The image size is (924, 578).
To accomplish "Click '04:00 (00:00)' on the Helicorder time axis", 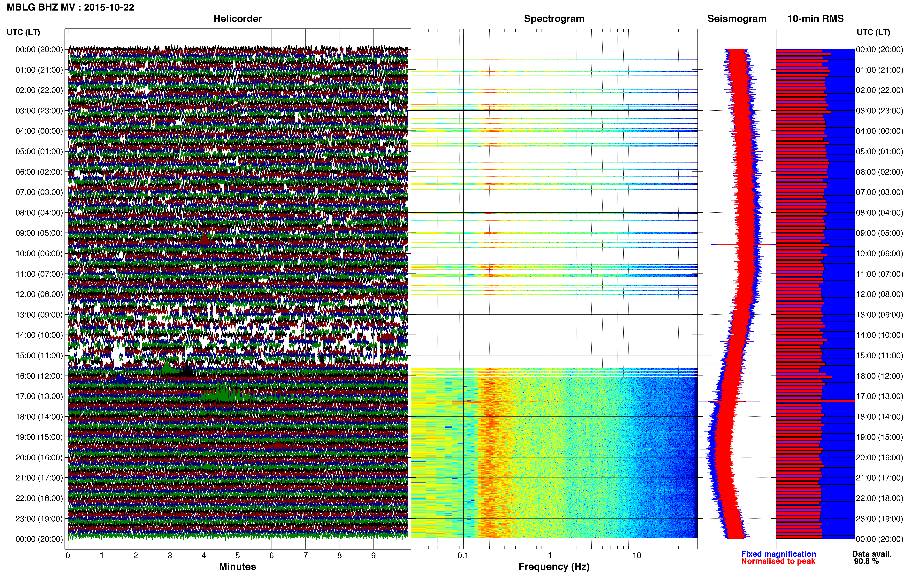I will coord(39,131).
